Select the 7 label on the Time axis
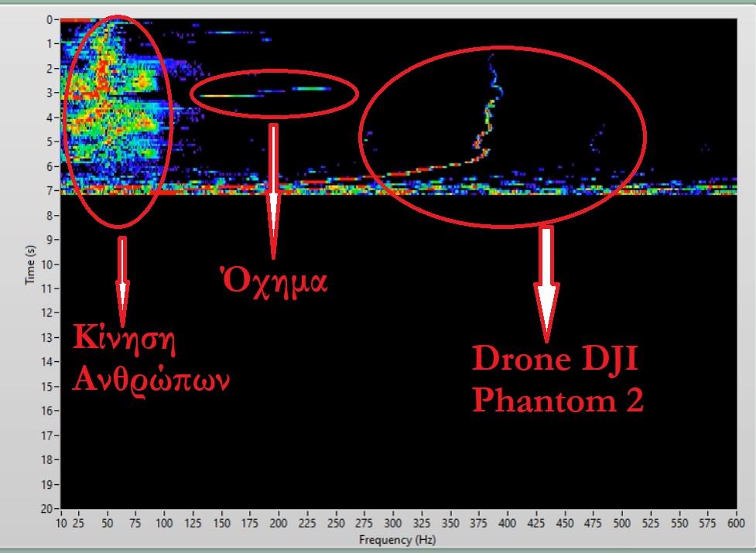 50,191
